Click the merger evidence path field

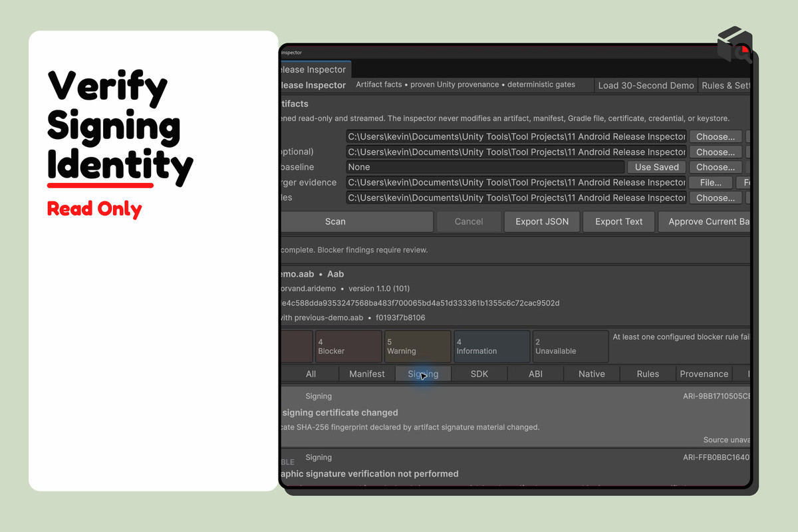516,182
